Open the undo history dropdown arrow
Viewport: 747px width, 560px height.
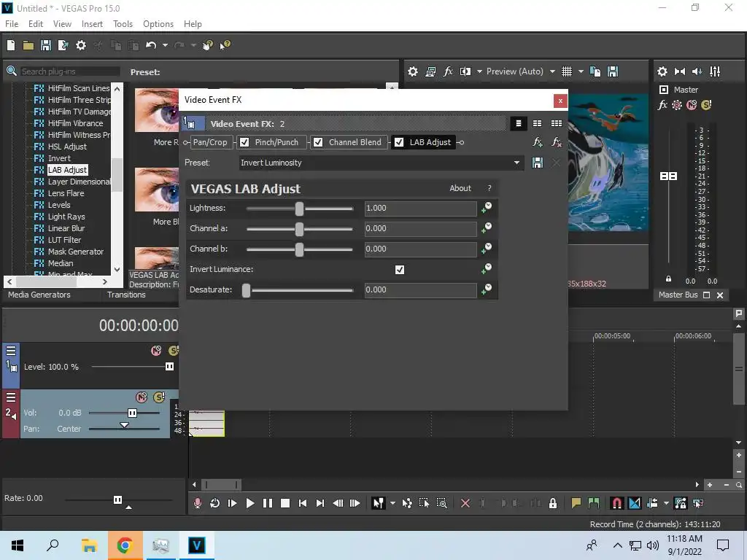pyautogui.click(x=165, y=45)
